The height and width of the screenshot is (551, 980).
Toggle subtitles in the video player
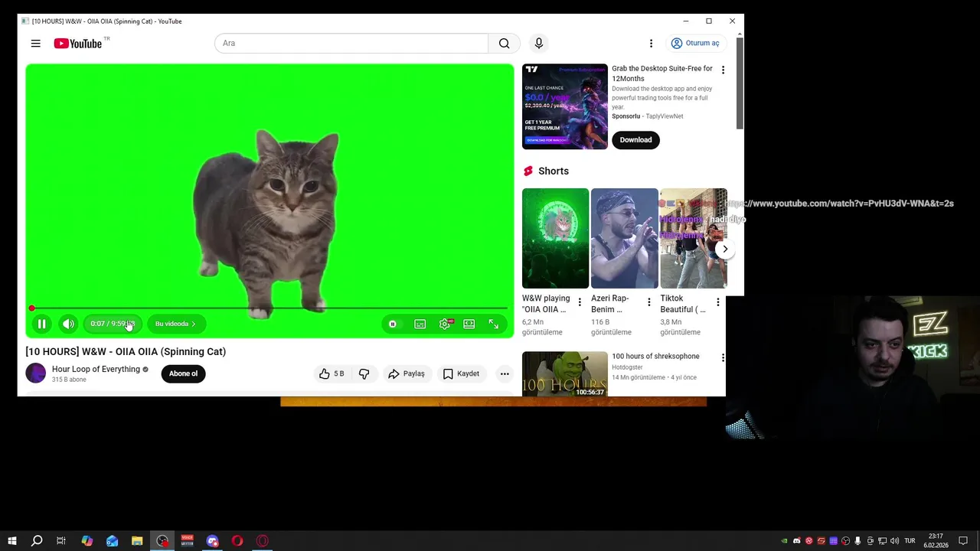coord(420,324)
